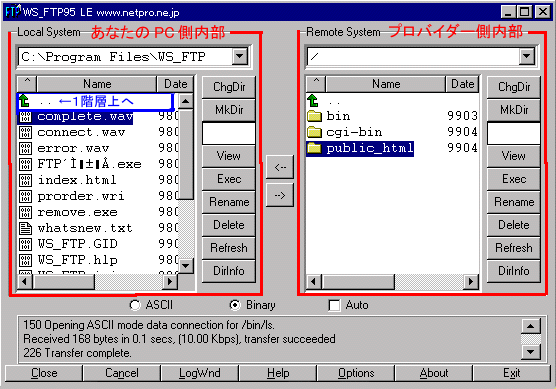
Task: Click the log pane scroll-down arrow
Action: pyautogui.click(x=530, y=352)
